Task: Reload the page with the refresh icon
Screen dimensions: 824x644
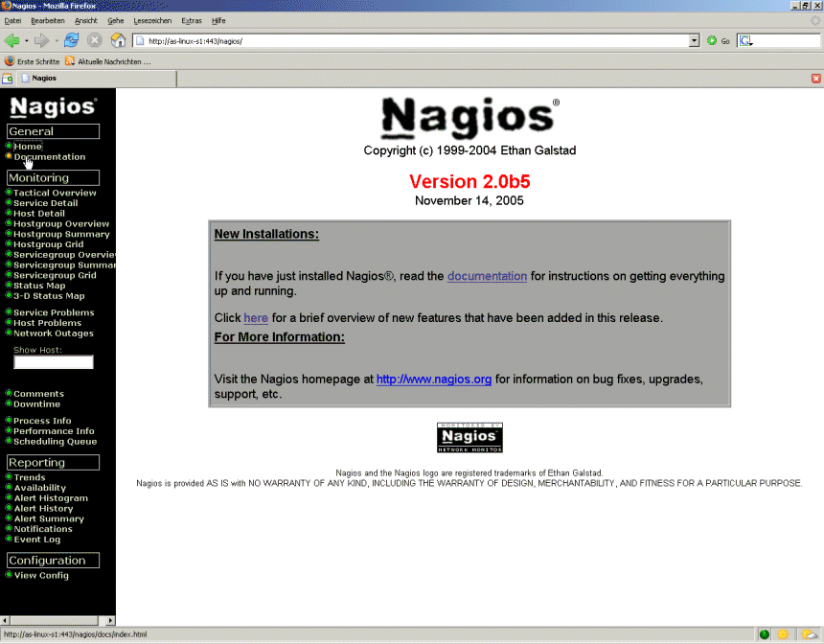Action: point(71,40)
